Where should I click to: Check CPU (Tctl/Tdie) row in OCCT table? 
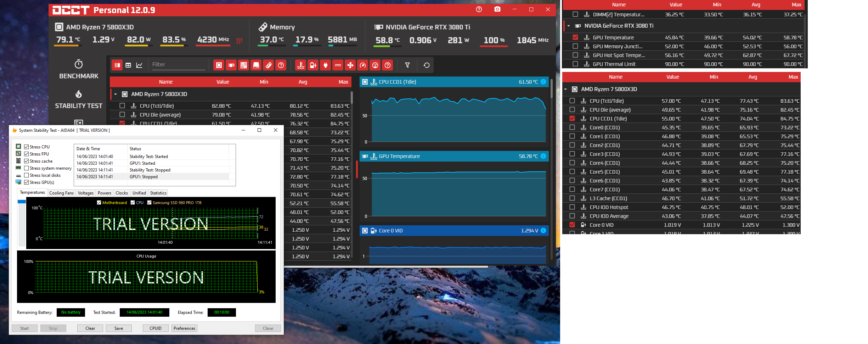(x=122, y=106)
